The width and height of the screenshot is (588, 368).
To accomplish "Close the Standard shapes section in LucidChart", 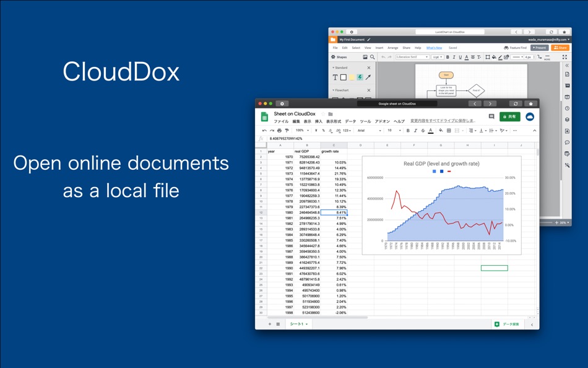I will [x=369, y=68].
